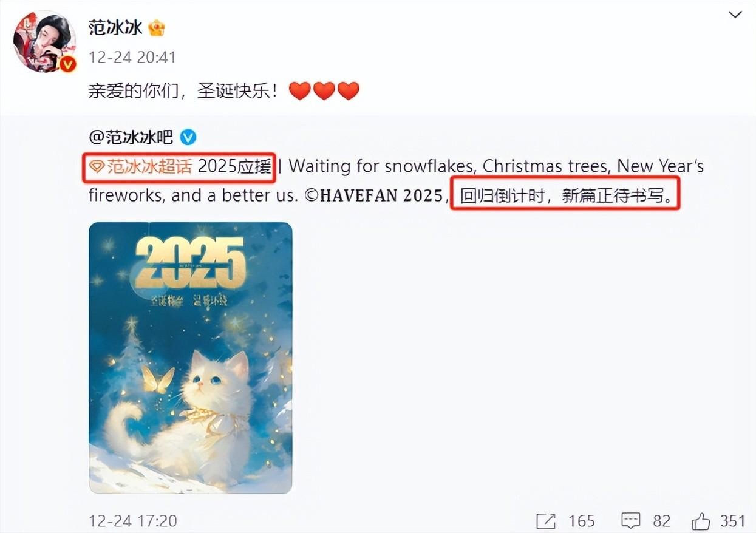Click the post text 亲爱的你们,圣诞快乐
This screenshot has height=533, width=756.
[185, 91]
